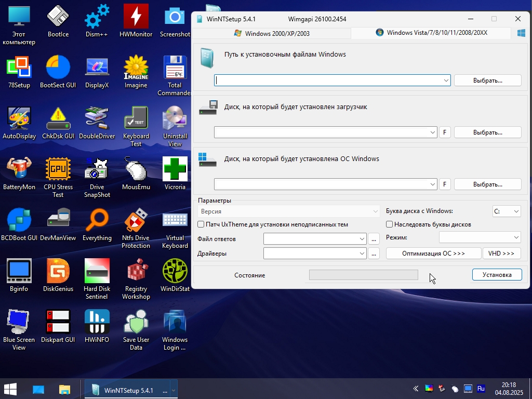Show hidden tray icons chevron

[416, 389]
